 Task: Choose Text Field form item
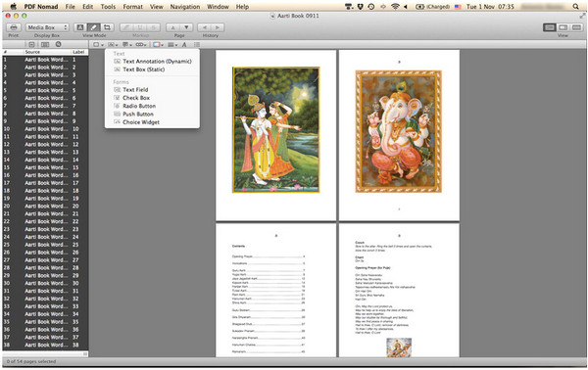(x=152, y=89)
